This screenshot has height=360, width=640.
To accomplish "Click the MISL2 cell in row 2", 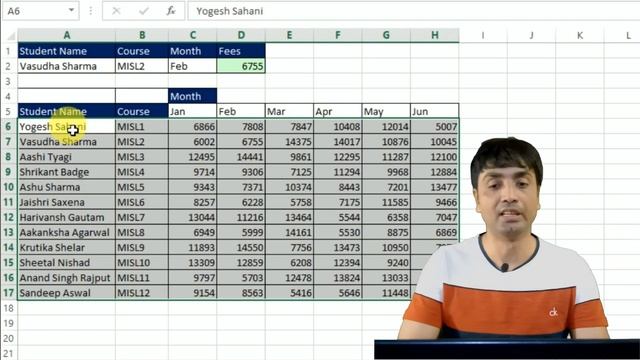I will (x=142, y=66).
